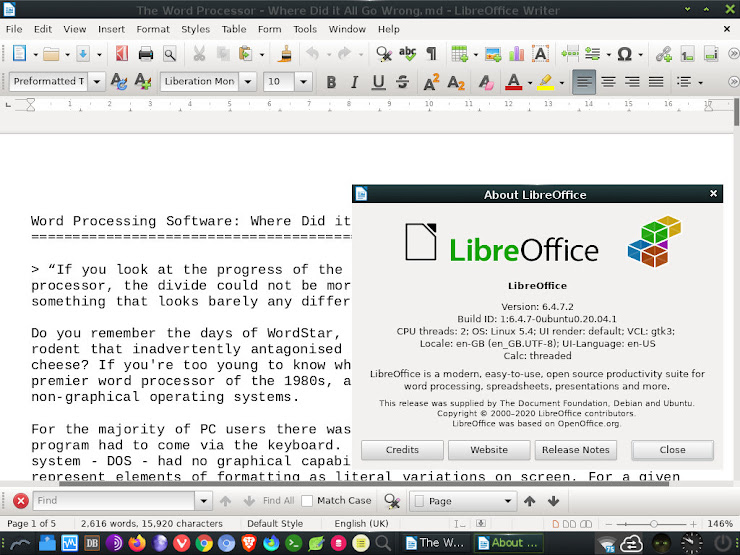Viewport: 740px width, 555px height.
Task: Open the Table menu
Action: pos(234,29)
